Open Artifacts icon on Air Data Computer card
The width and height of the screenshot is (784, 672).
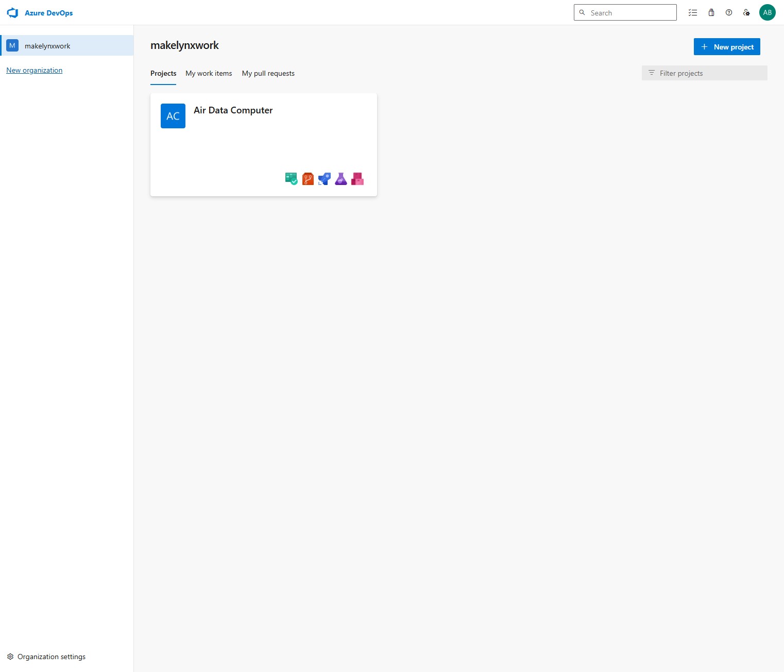coord(357,179)
